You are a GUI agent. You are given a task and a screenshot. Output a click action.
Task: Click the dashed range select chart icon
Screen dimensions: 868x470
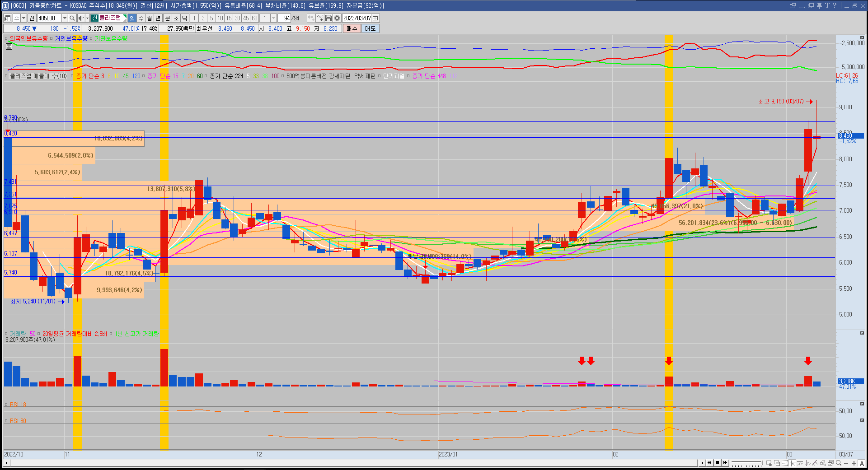784,463
